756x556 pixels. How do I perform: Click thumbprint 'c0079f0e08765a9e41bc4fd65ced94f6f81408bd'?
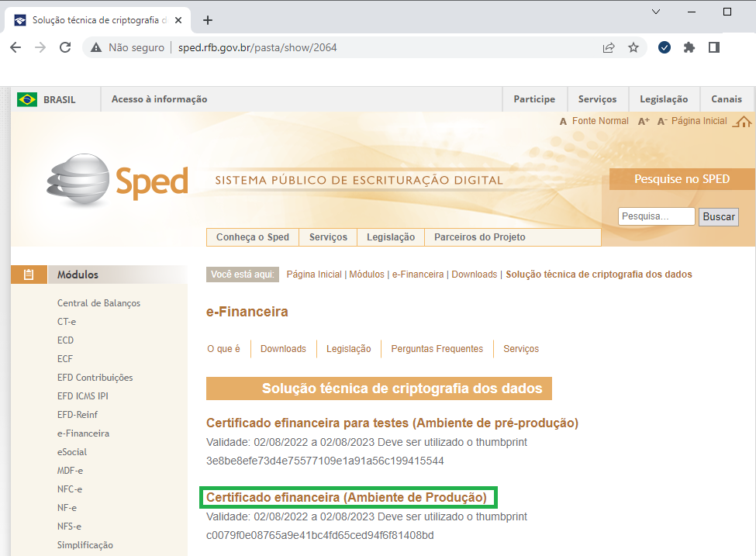tap(320, 535)
